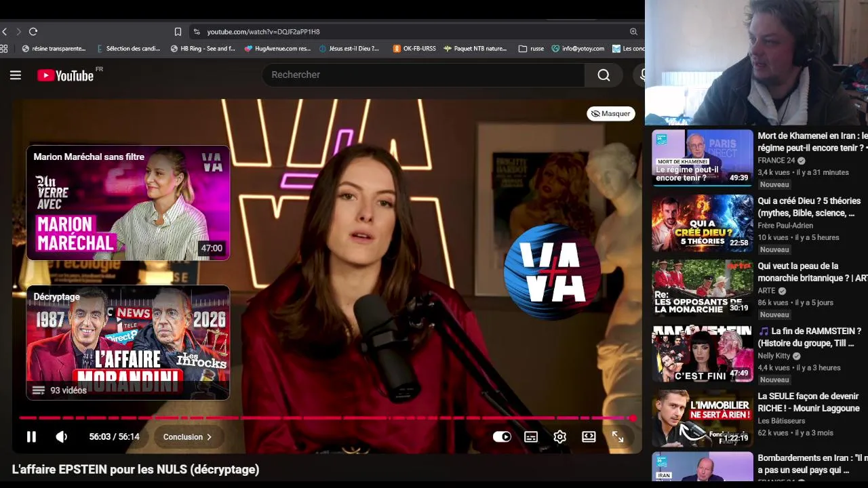Viewport: 868px width, 488px height.
Task: Mute the video volume
Action: tap(62, 437)
